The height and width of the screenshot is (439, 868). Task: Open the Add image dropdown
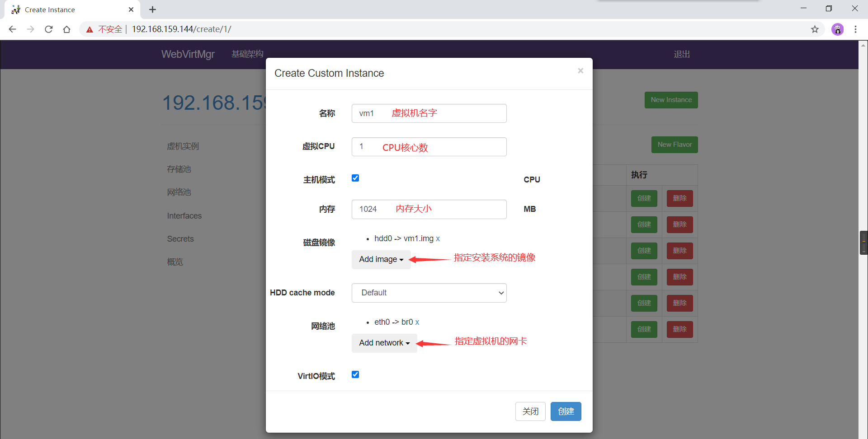381,259
